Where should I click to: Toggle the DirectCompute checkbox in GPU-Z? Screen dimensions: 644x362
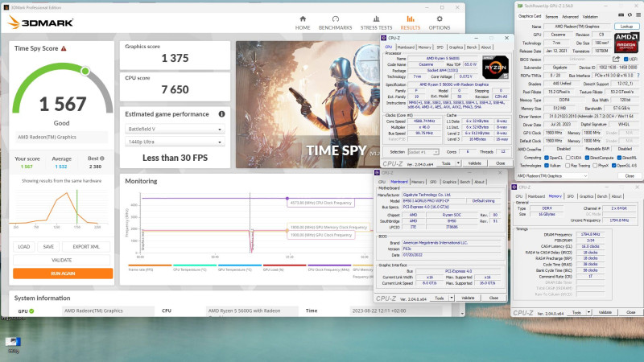587,158
